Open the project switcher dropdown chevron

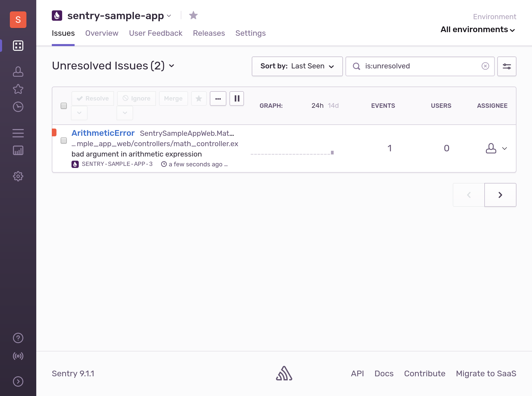tap(169, 16)
